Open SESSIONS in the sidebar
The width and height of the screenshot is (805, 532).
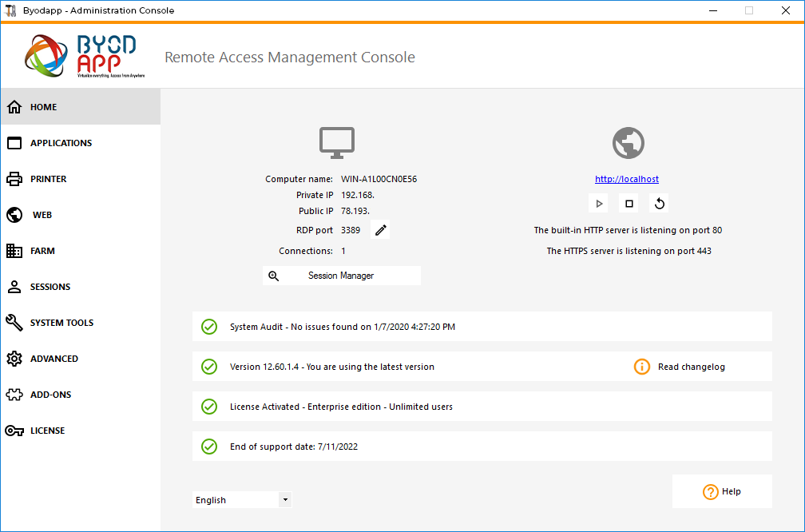pyautogui.click(x=81, y=287)
